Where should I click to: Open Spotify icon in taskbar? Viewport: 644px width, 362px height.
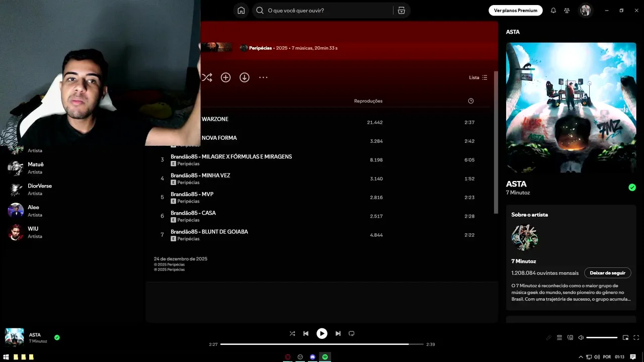pos(325,357)
